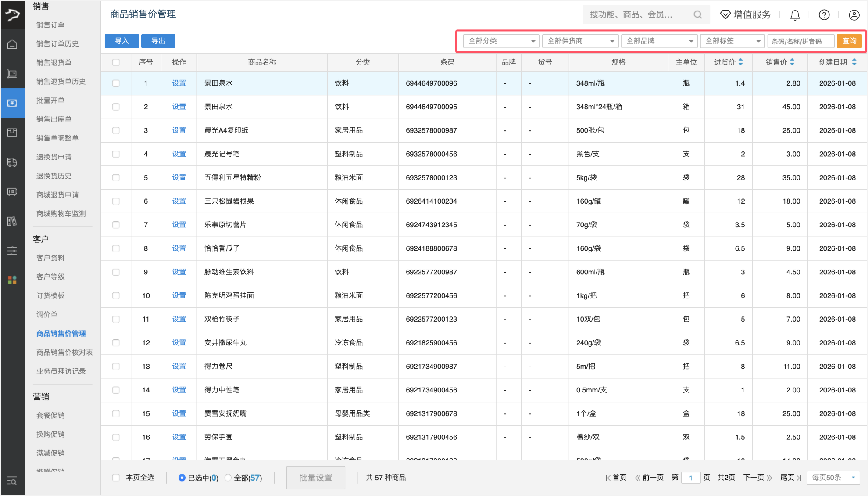This screenshot has width=868, height=496.
Task: Open the settings sliders icon in sidebar
Action: pyautogui.click(x=12, y=251)
